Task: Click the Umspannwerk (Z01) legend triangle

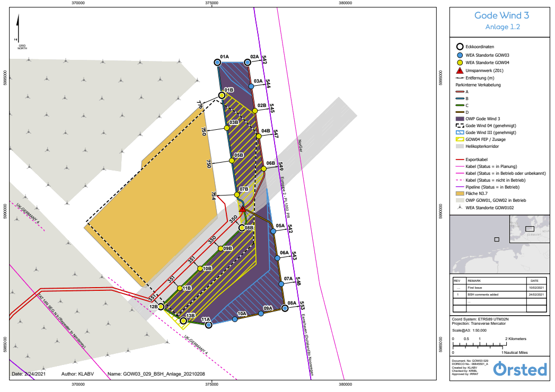Action: coord(459,70)
